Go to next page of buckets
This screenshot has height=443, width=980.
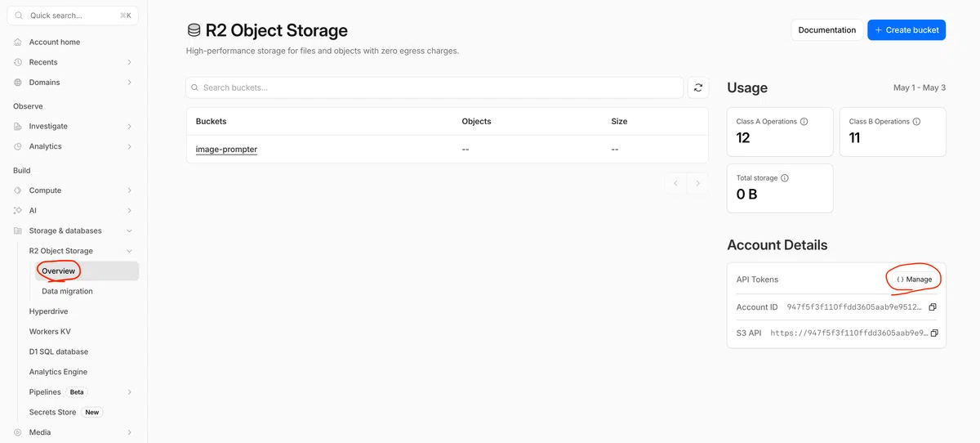(697, 184)
